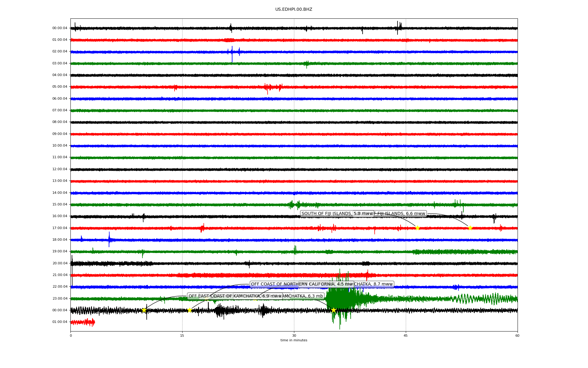Pick the 05:00:04 time label
588x368 pixels.
60,87
